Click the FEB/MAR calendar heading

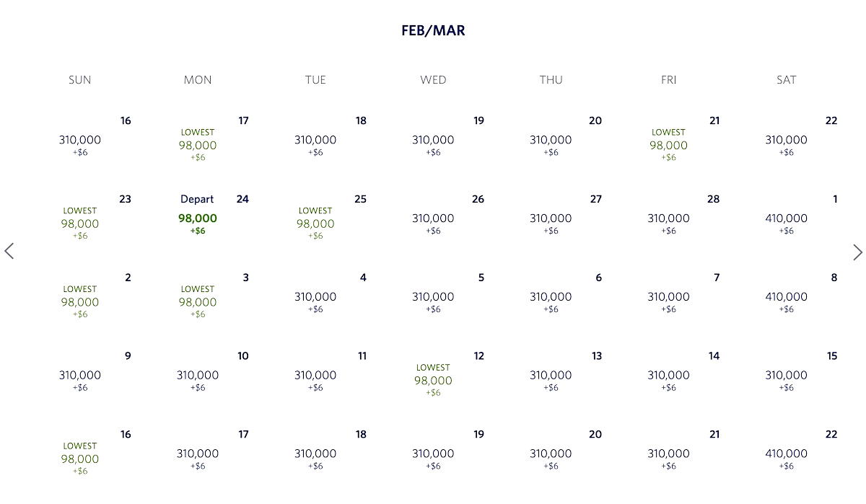(x=433, y=30)
